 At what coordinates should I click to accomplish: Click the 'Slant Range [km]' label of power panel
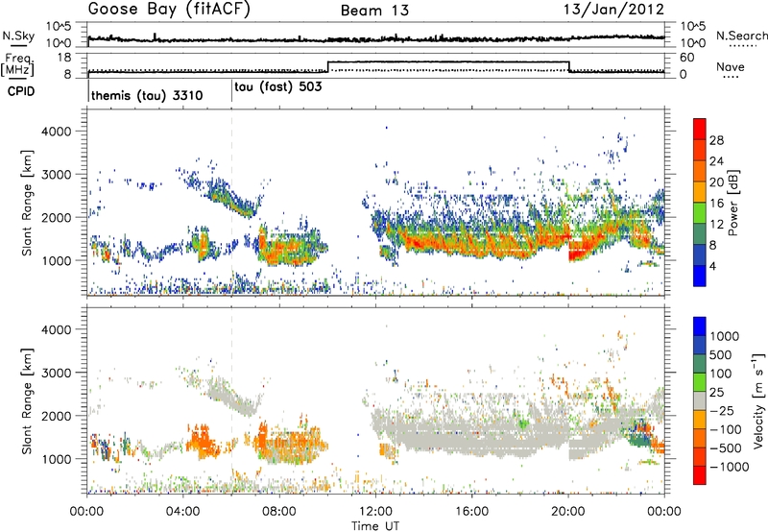pos(27,203)
